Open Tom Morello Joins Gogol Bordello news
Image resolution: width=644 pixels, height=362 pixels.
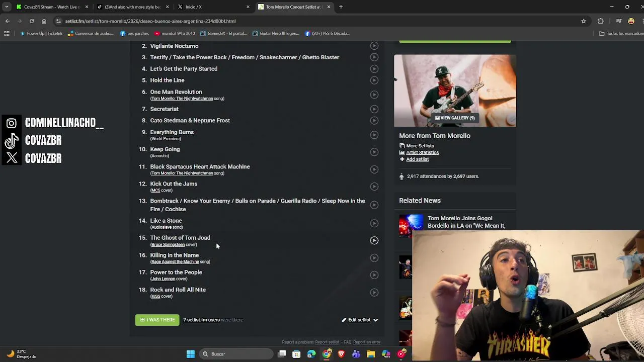pos(466,222)
